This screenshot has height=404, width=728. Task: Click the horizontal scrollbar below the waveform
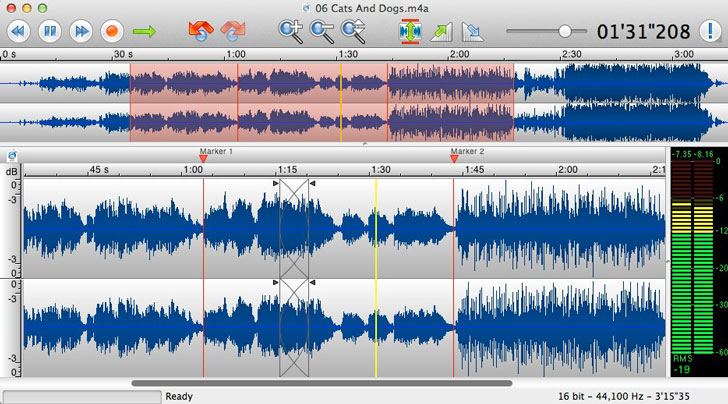coord(320,383)
